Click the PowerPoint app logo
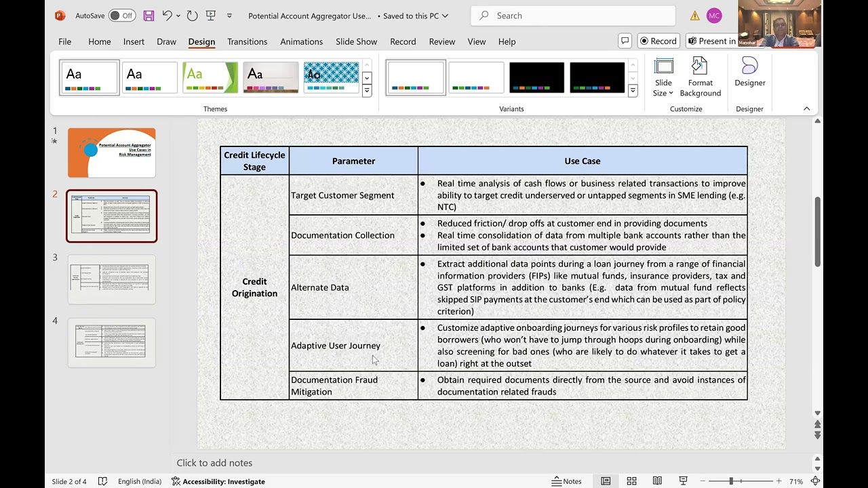This screenshot has height=488, width=868. (x=60, y=16)
